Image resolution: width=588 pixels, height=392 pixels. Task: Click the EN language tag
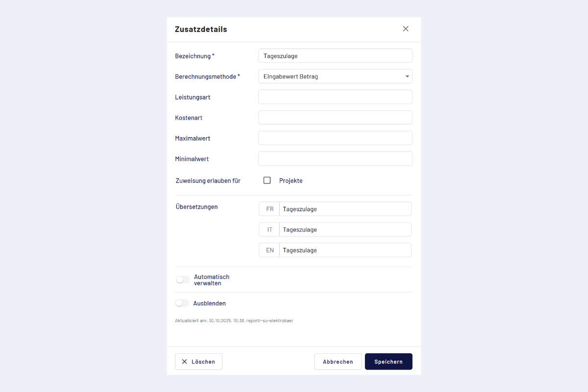pos(269,250)
